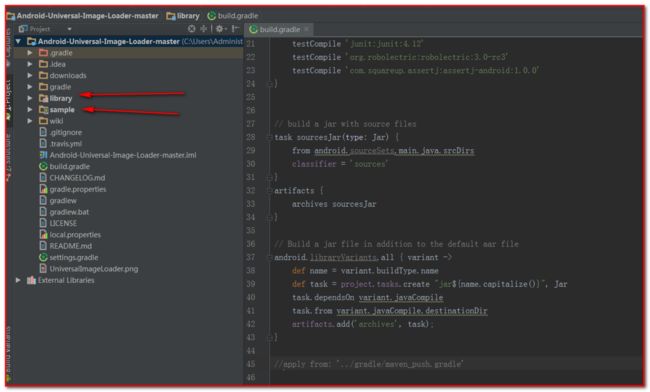Expand the sample module folder
The height and width of the screenshot is (392, 650).
[x=30, y=109]
